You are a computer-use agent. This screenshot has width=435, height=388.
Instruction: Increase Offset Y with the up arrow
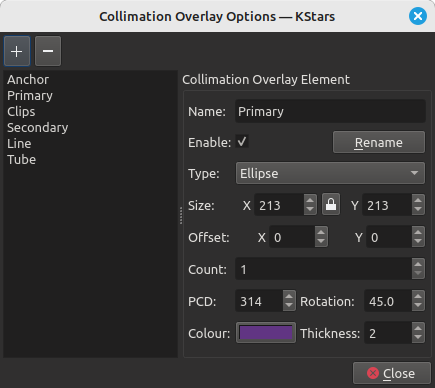[418, 232]
